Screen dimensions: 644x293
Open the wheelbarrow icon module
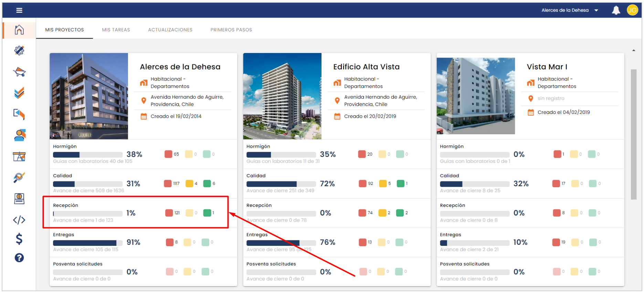19,72
